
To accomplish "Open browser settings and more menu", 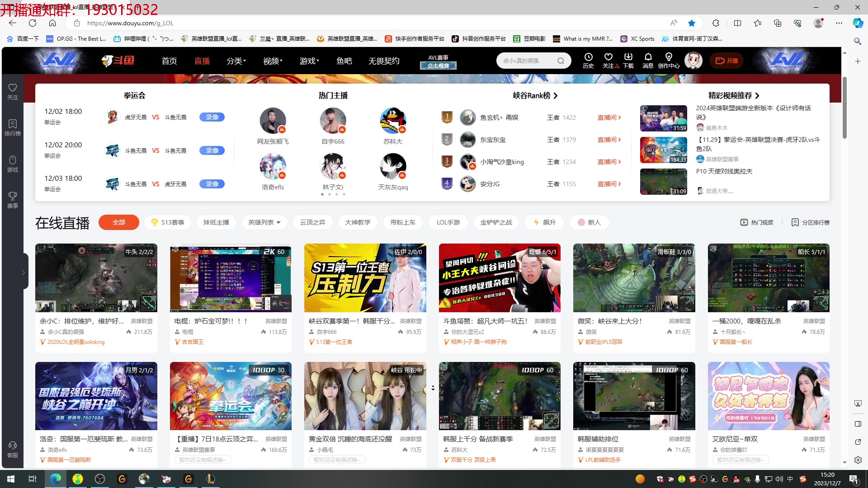I will click(839, 23).
